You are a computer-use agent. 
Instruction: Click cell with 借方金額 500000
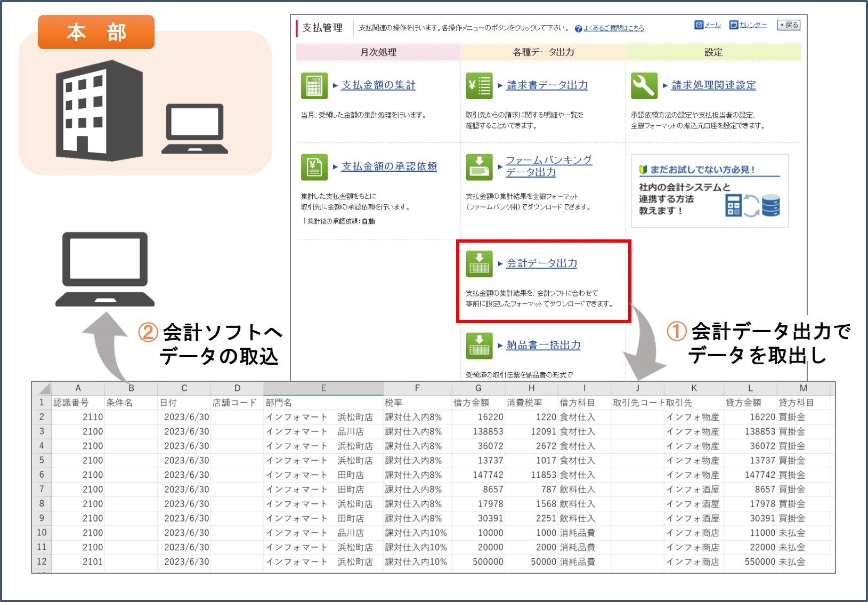tap(478, 561)
